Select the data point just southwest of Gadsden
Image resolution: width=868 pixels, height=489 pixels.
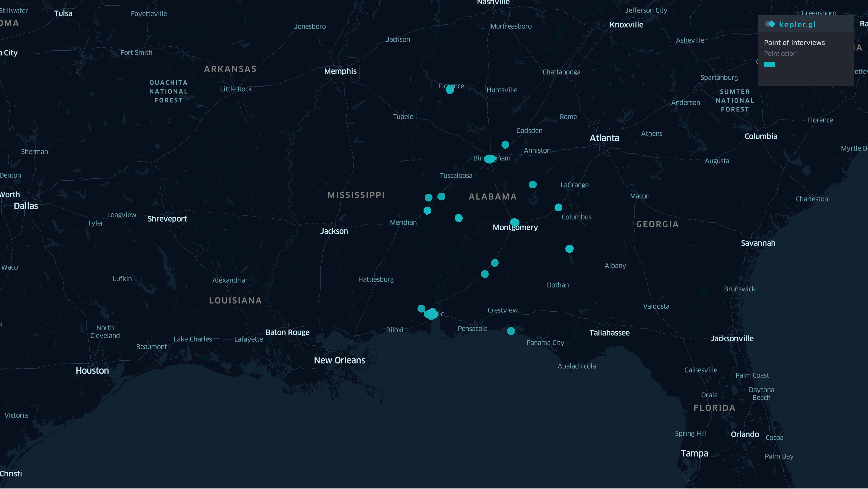coord(505,145)
